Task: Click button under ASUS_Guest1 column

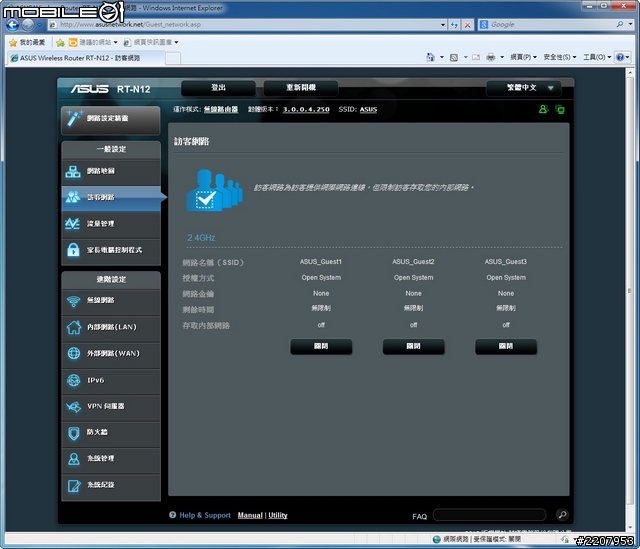Action: (321, 347)
